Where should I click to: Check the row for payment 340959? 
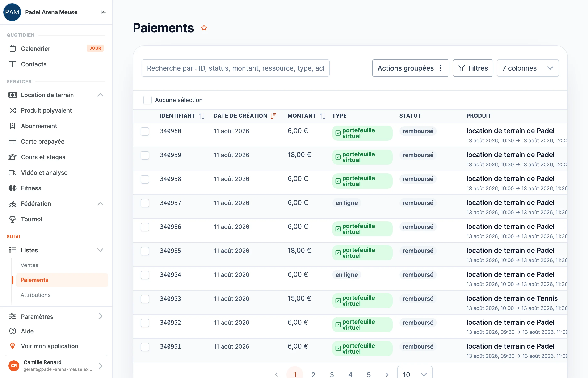[145, 155]
